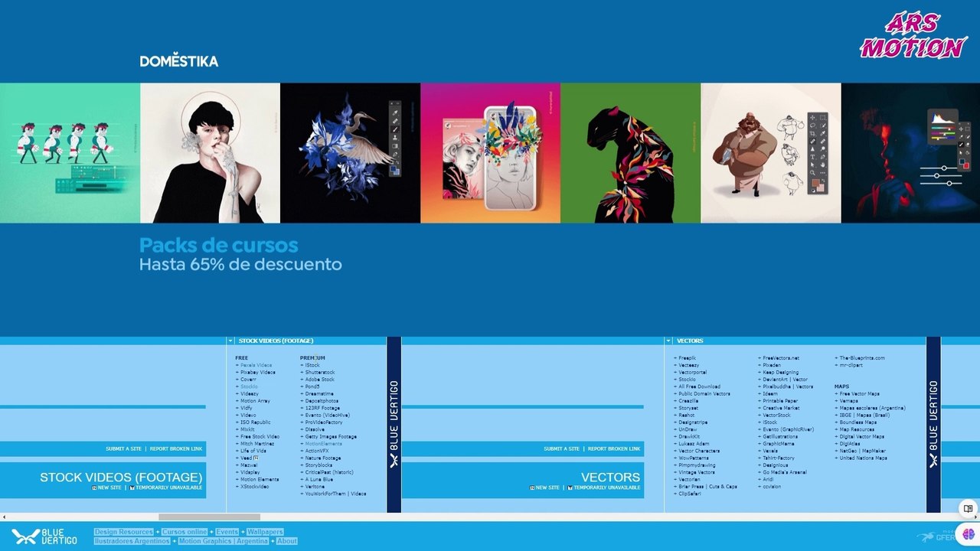Open the Free Stock Video link
The height and width of the screenshot is (551, 980).
pos(260,437)
